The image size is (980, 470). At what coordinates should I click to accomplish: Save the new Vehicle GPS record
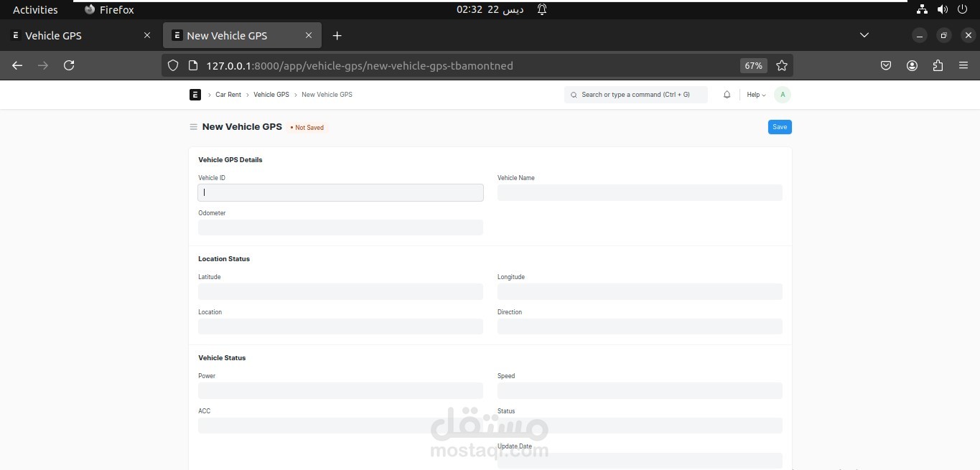pos(780,126)
